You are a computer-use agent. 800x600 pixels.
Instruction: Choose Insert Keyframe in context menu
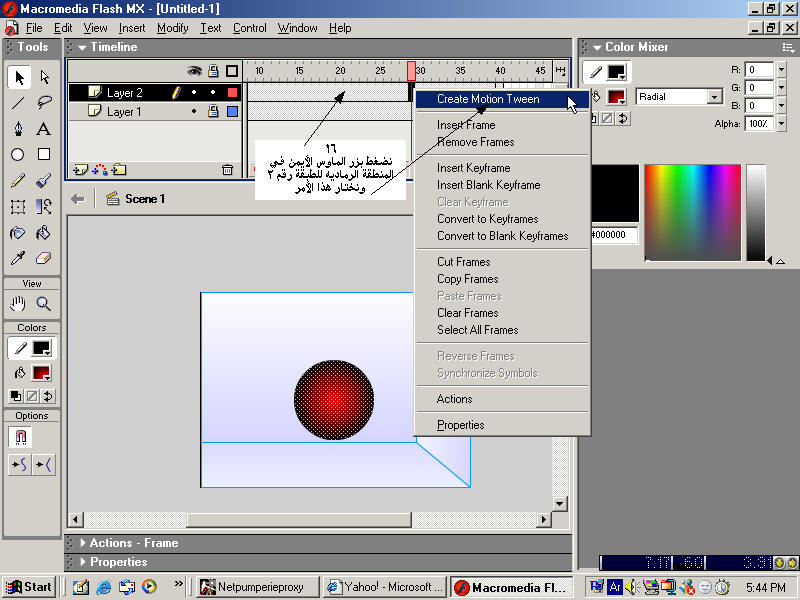coord(503,168)
